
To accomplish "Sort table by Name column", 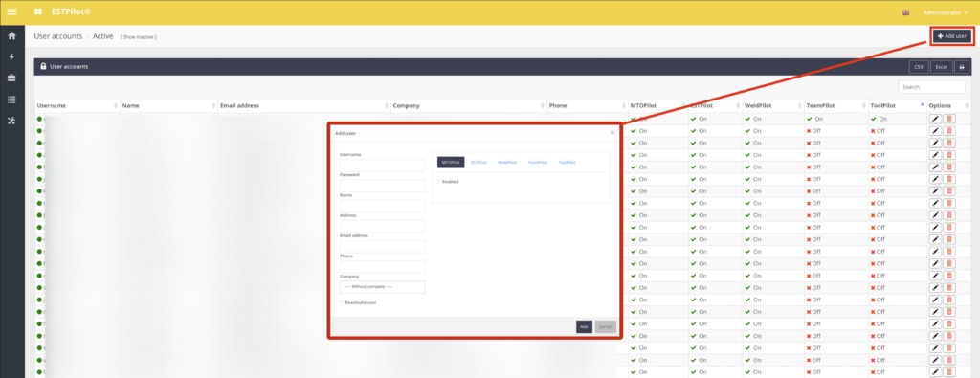I will click(168, 106).
